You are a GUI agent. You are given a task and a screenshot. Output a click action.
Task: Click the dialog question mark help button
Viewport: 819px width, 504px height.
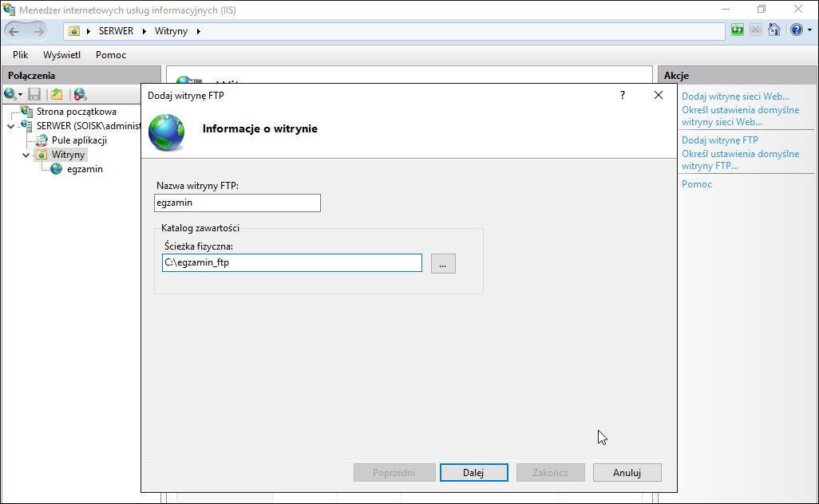click(622, 95)
